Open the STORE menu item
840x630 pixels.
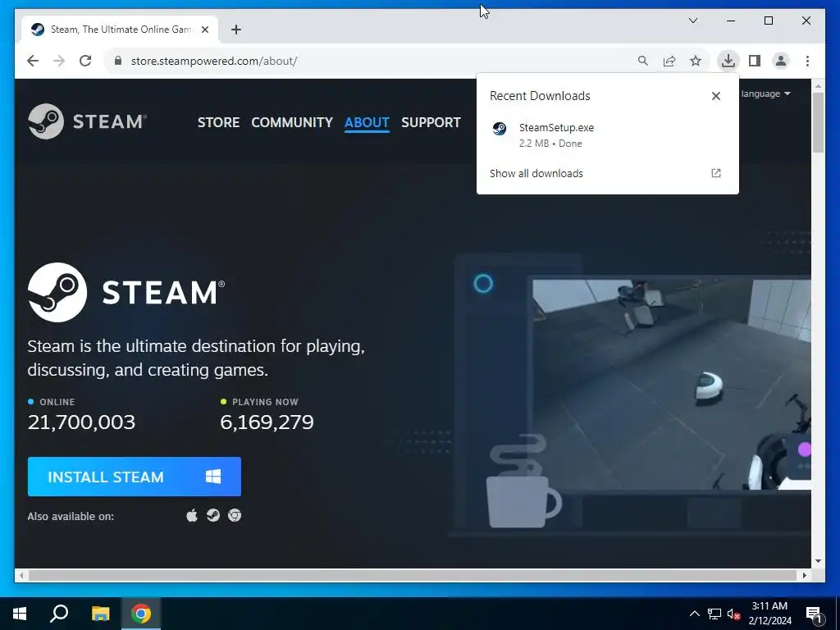(218, 122)
